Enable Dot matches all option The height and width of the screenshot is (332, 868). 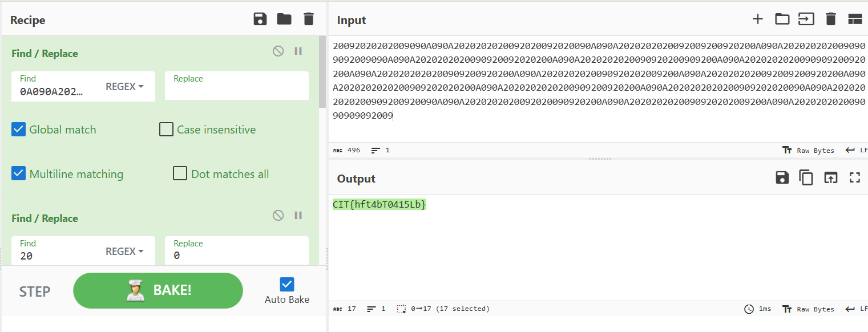(180, 173)
